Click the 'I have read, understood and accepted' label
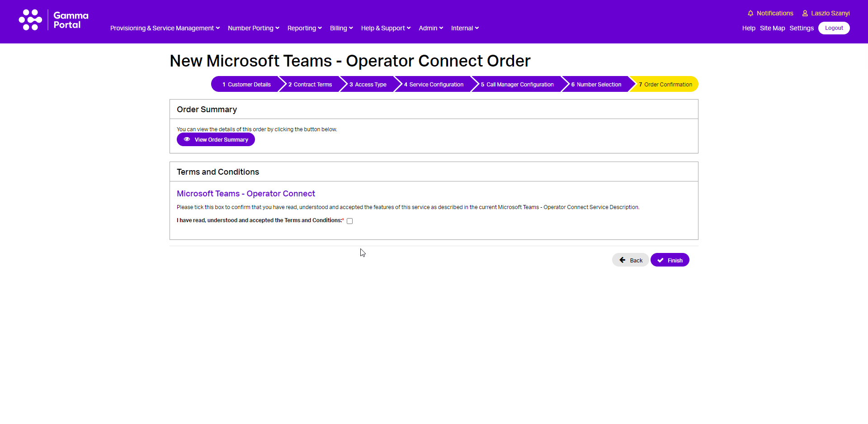The image size is (868, 424). click(x=260, y=220)
